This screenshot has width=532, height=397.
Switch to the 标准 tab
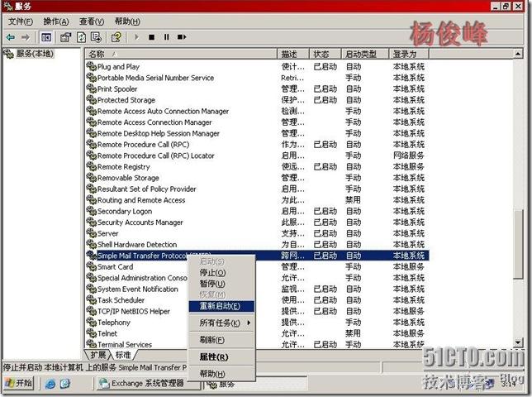[123, 355]
